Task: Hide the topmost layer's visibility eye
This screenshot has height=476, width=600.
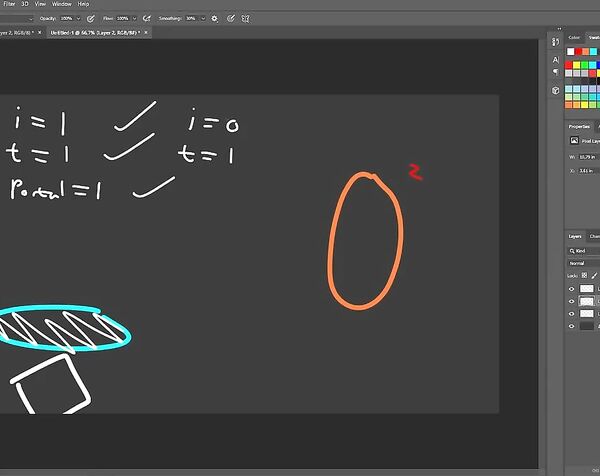Action: coord(572,288)
